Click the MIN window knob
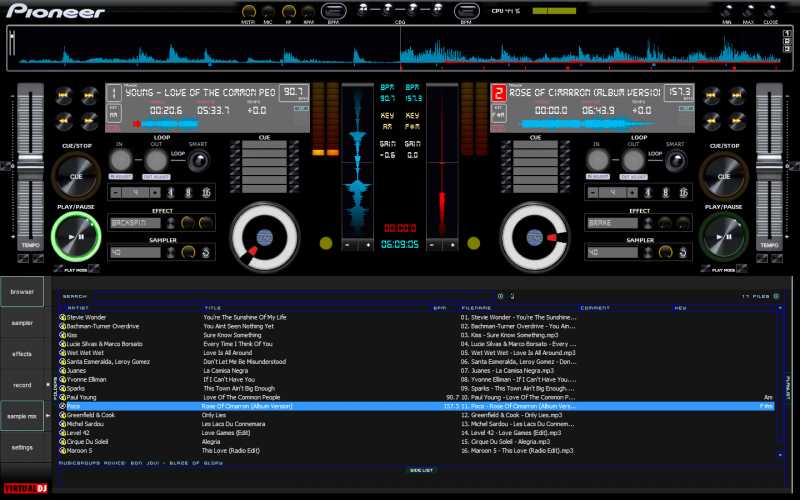Screen dimensions: 800x500 (727, 11)
